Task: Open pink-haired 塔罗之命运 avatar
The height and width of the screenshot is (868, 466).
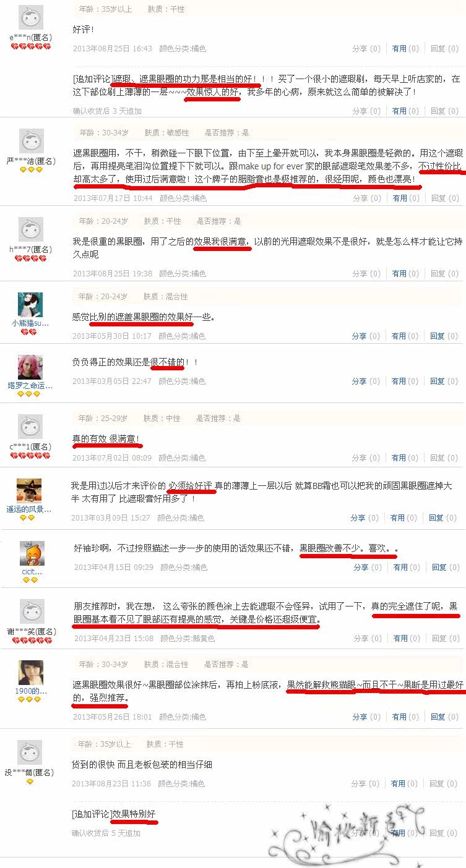Action: click(30, 367)
